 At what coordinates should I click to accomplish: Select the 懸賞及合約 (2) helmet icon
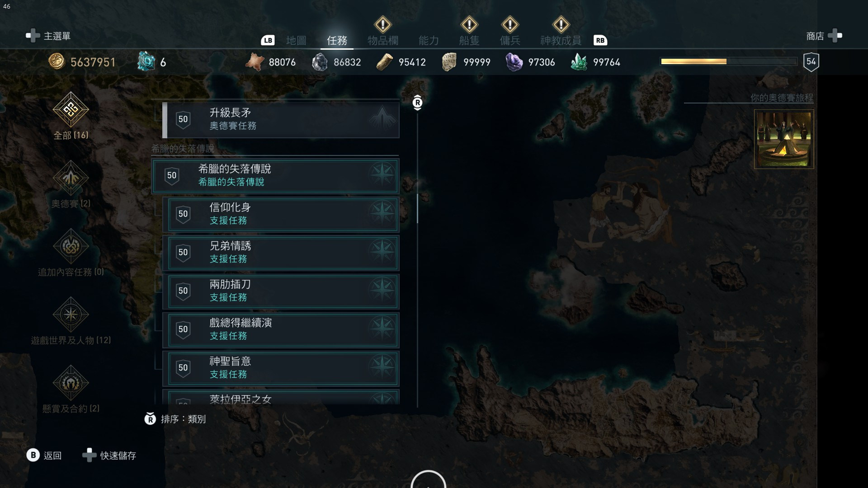point(71,383)
